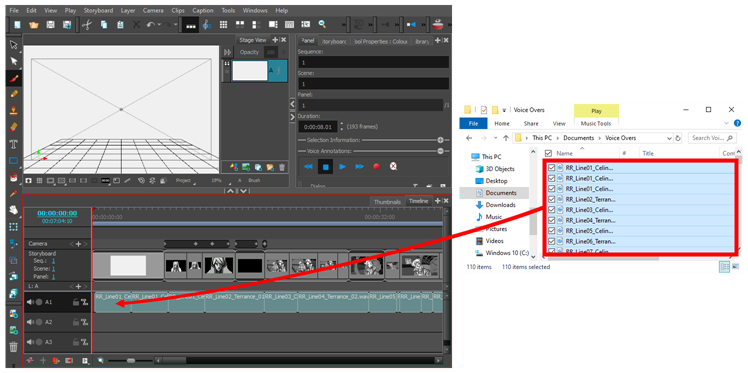Toggle the select-all checkbox beside Name column
Screen dimensions: 748x373
[549, 154]
